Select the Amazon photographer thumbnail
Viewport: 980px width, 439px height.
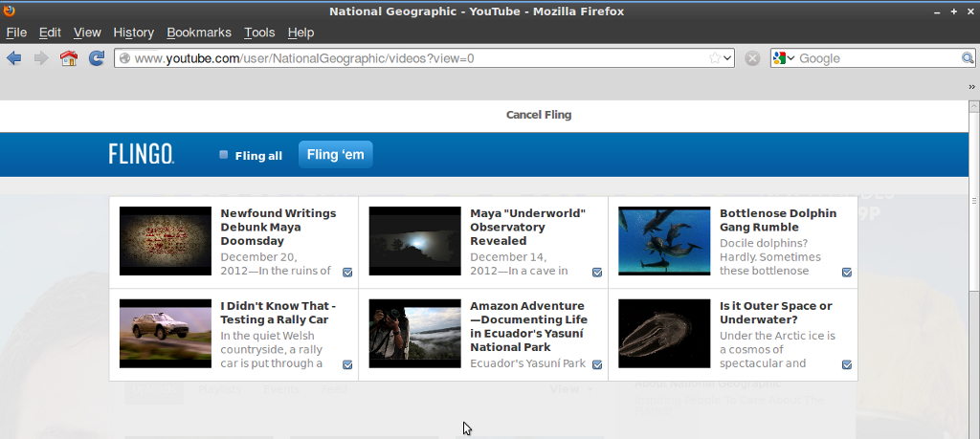(415, 334)
